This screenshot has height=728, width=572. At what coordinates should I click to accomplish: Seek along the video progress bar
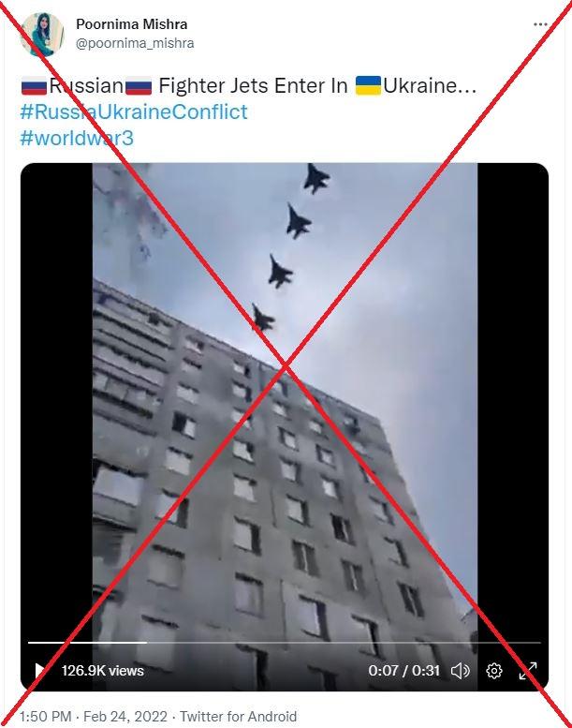point(285,643)
